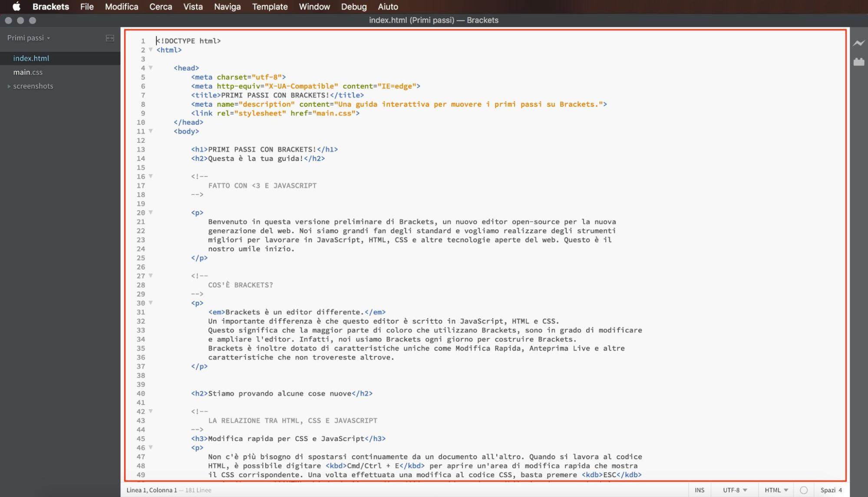Open the Debug menu

click(x=353, y=7)
